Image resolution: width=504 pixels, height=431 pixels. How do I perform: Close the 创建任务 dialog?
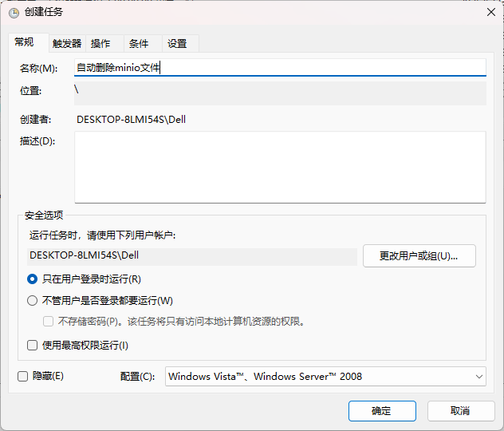click(x=490, y=12)
